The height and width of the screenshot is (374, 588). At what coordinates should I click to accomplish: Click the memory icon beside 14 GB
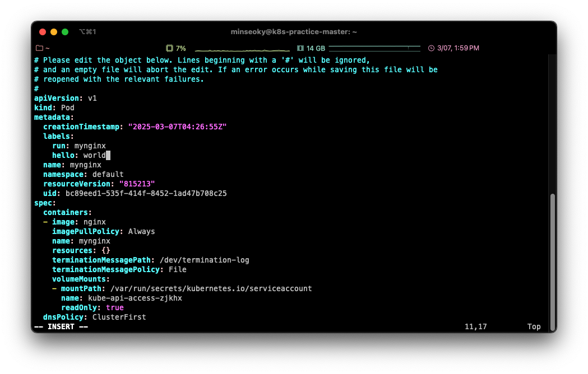click(300, 48)
